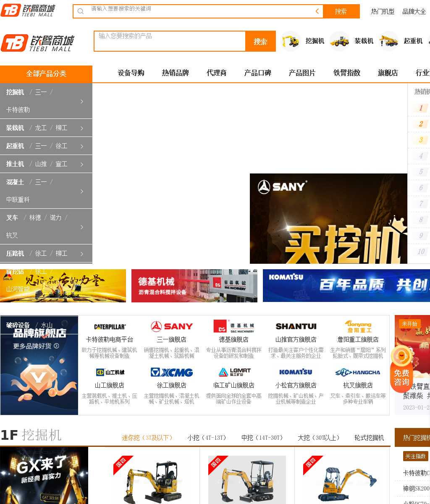Image resolution: width=430 pixels, height=504 pixels.
Task: Click the orange back arrow in top search box
Action: (317, 11)
